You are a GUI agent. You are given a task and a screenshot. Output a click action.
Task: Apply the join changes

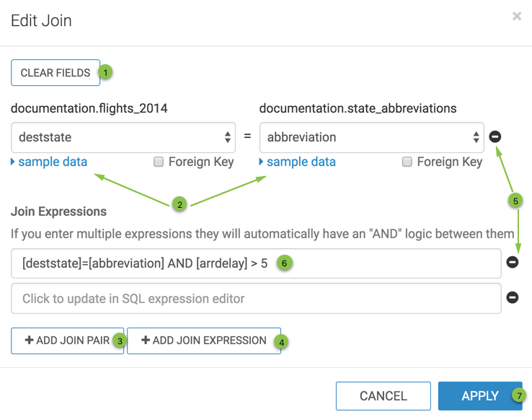pyautogui.click(x=480, y=396)
